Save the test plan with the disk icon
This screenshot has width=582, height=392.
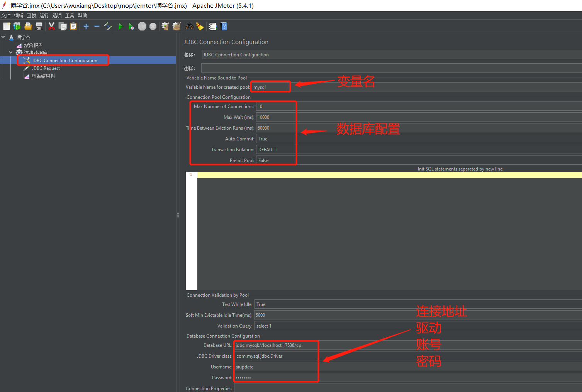39,26
